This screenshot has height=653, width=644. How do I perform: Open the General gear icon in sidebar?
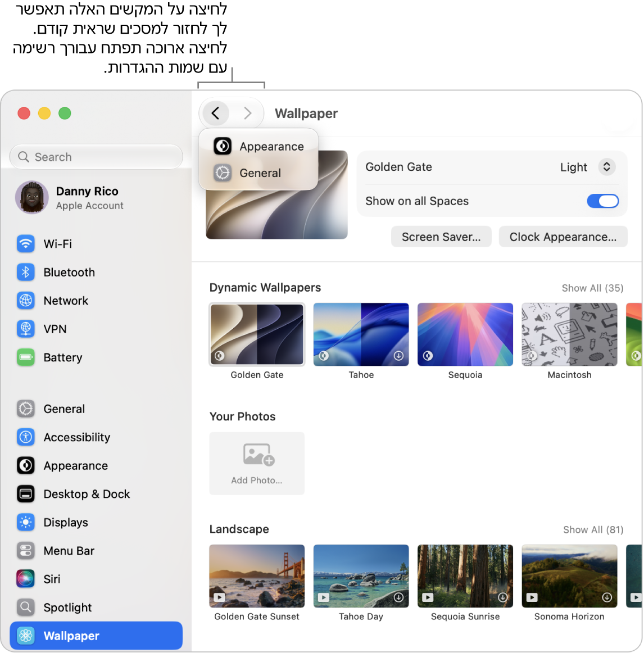pyautogui.click(x=25, y=409)
